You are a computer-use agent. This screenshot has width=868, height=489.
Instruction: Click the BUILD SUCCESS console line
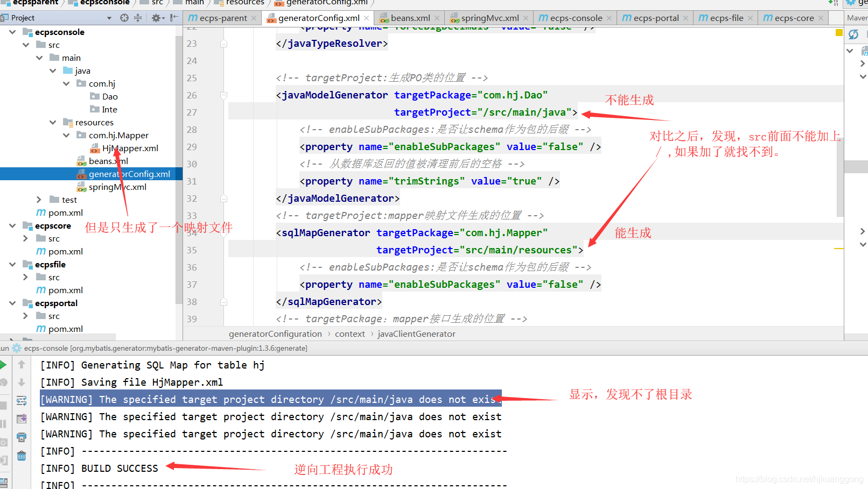pos(99,469)
